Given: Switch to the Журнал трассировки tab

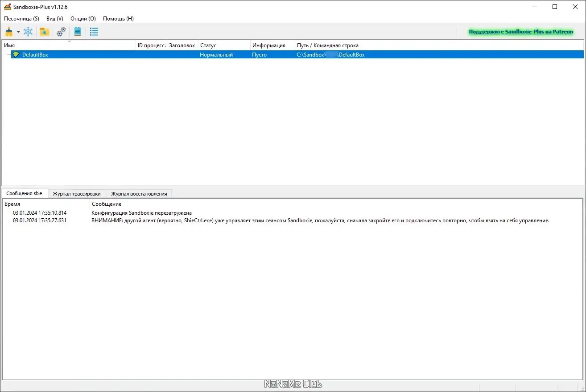Looking at the screenshot, I should 77,194.
